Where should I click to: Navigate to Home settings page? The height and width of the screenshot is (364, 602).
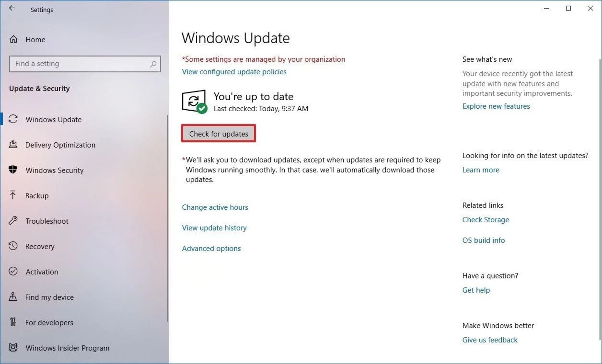pos(36,39)
